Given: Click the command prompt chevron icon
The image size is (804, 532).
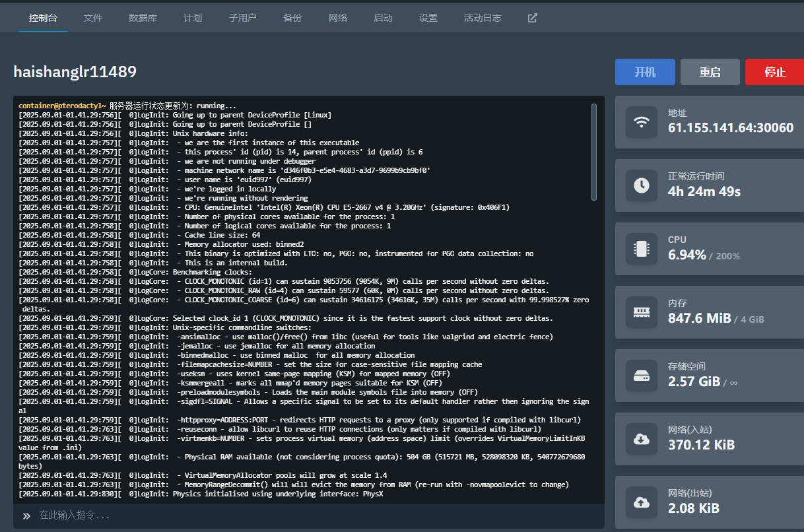Looking at the screenshot, I should coord(26,515).
